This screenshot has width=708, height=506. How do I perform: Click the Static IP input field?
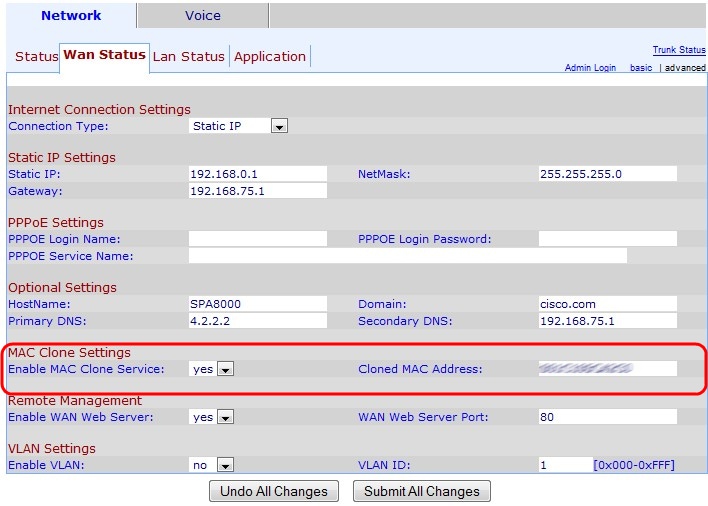click(x=258, y=174)
